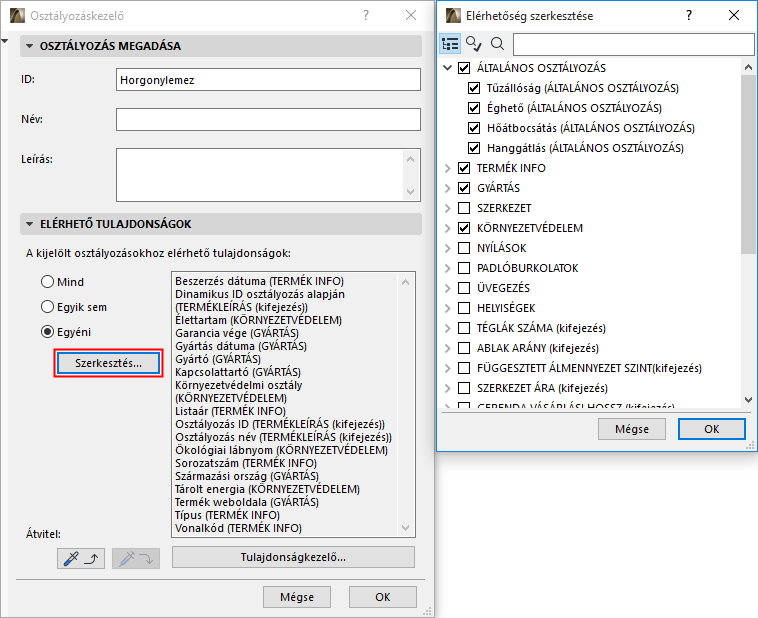
Task: Click the show checked items filter icon
Action: click(x=473, y=44)
